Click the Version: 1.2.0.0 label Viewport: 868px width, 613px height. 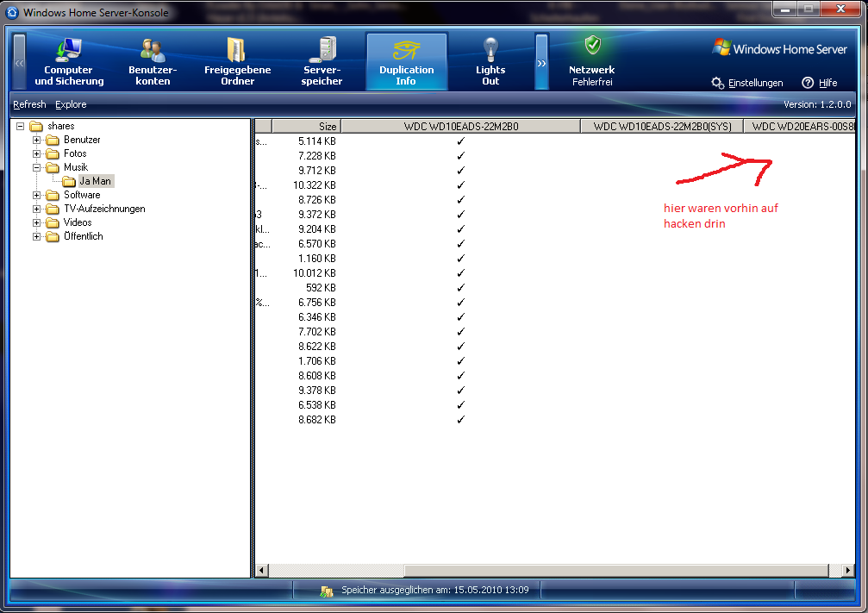click(x=817, y=104)
